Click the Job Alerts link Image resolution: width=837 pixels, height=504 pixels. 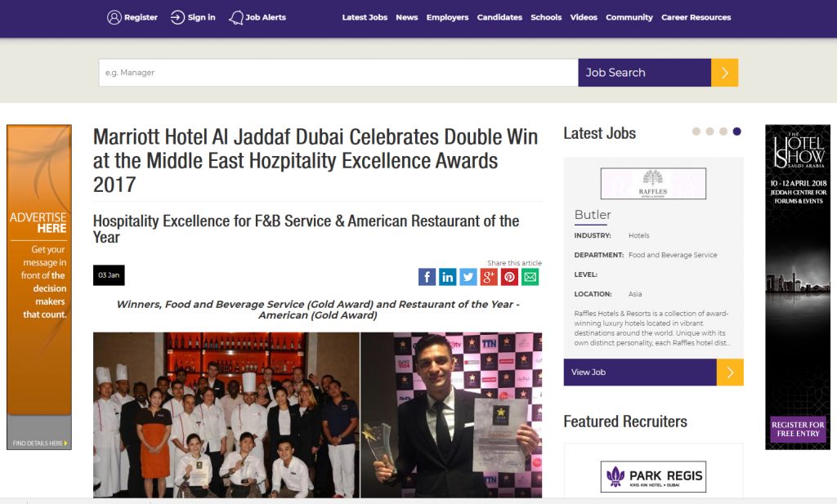[x=266, y=18]
